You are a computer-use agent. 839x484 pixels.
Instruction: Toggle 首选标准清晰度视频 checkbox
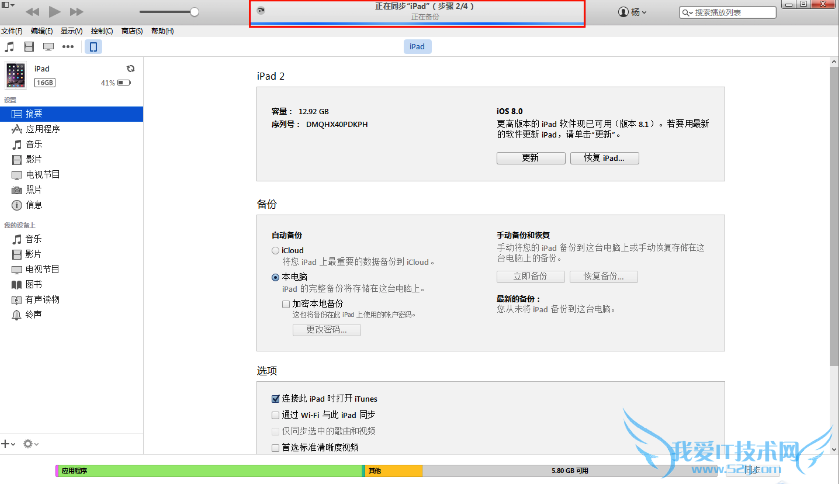click(275, 448)
